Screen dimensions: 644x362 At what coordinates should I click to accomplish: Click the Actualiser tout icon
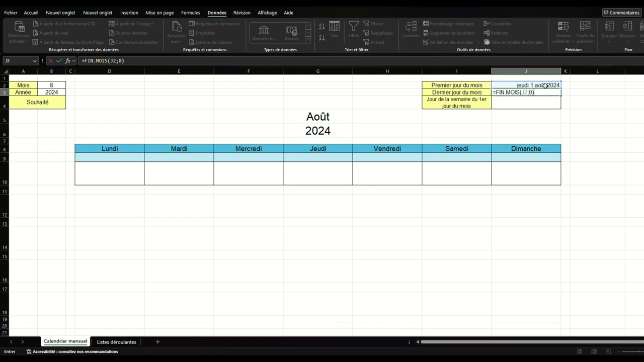[176, 32]
